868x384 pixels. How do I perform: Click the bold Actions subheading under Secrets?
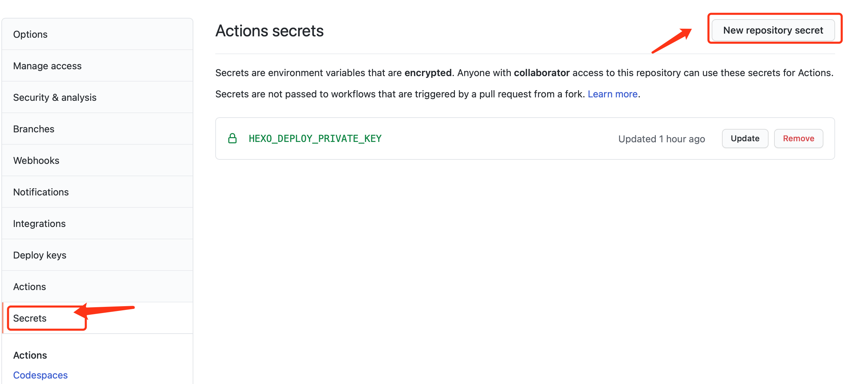tap(30, 355)
